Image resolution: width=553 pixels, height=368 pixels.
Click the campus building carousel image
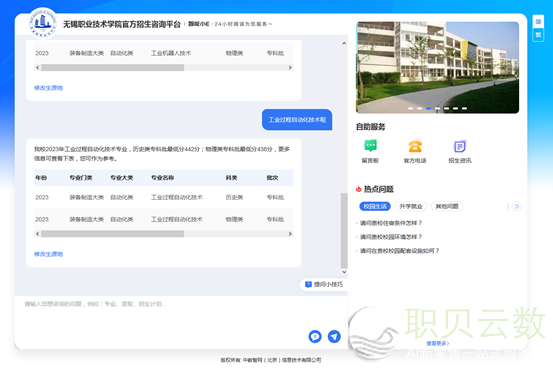click(438, 67)
